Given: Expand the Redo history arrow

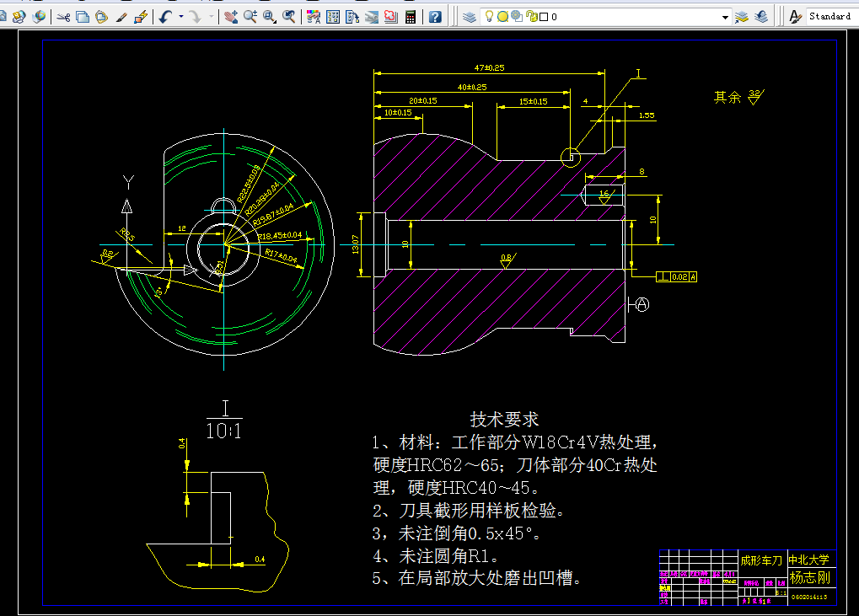Looking at the screenshot, I should coord(210,15).
